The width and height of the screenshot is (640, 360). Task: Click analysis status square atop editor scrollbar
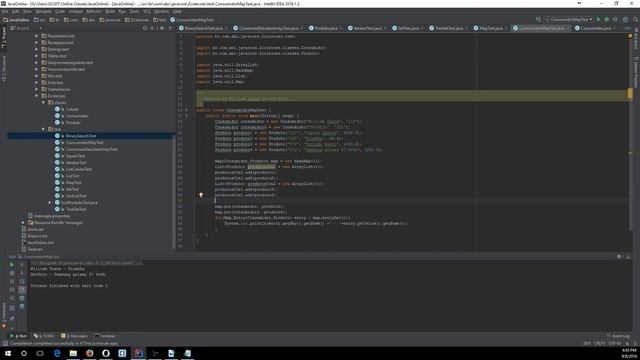coord(630,36)
